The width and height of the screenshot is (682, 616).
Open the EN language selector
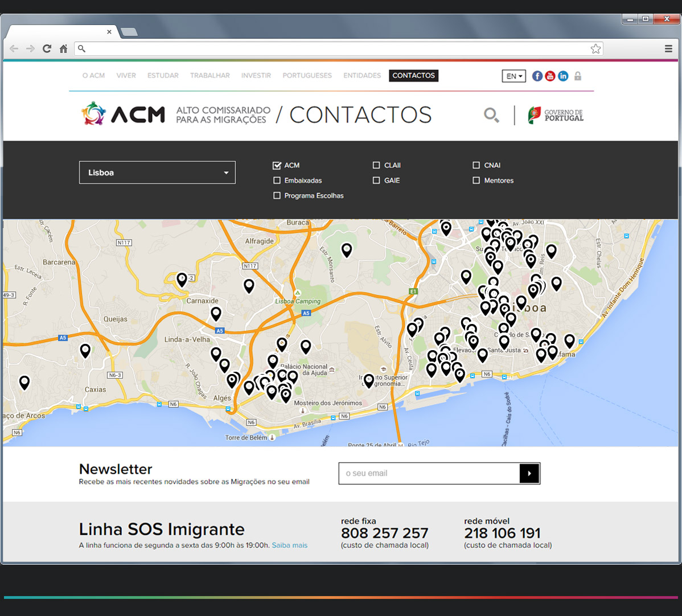tap(513, 75)
